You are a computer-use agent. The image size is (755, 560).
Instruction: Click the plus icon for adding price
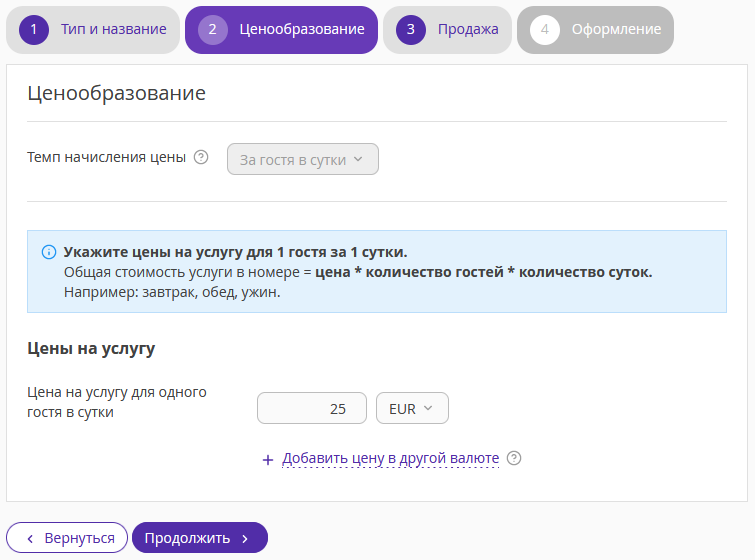268,460
